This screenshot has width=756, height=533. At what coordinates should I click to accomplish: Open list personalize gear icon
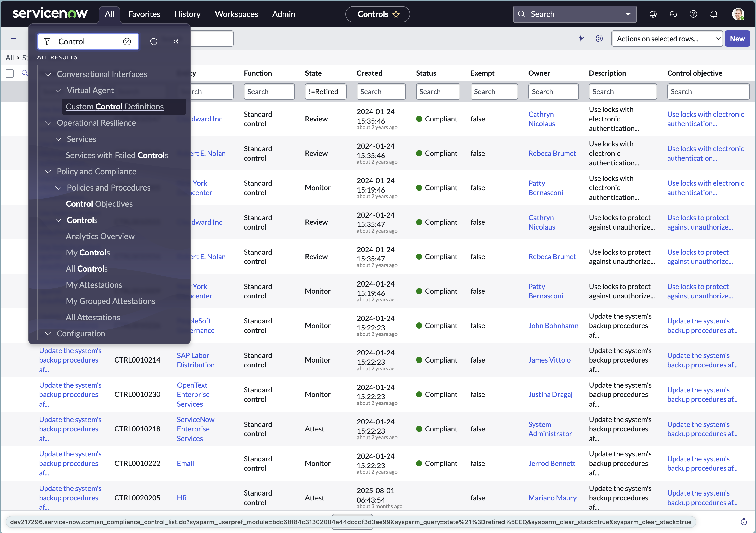(599, 39)
